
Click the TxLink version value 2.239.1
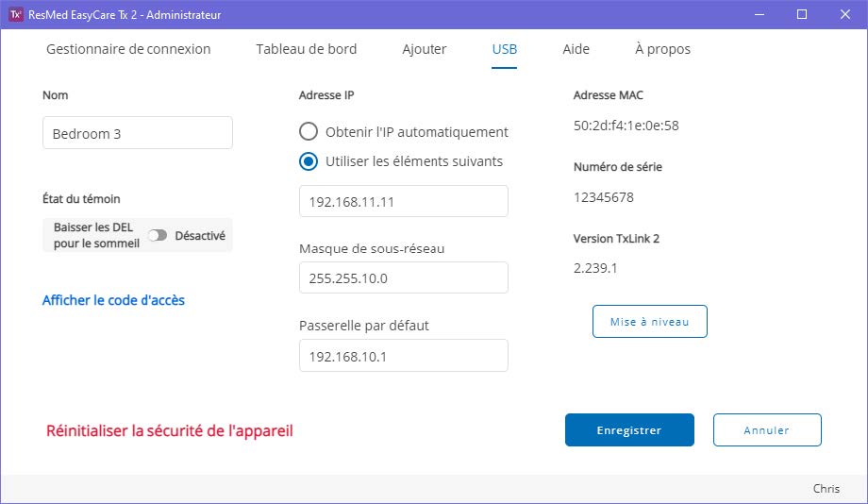tap(595, 268)
